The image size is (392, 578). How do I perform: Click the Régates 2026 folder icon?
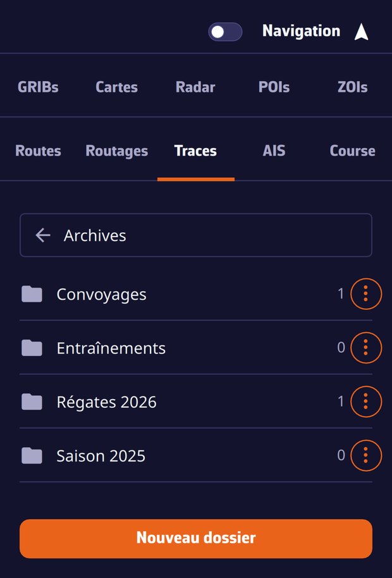[x=32, y=402]
